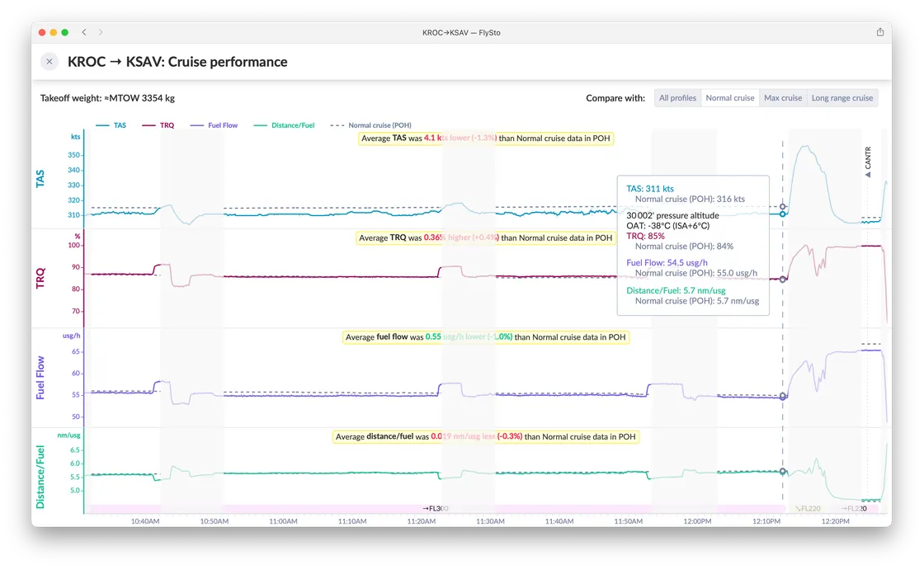924x569 pixels.
Task: Click the CANTR waypoint marker
Action: tap(867, 162)
